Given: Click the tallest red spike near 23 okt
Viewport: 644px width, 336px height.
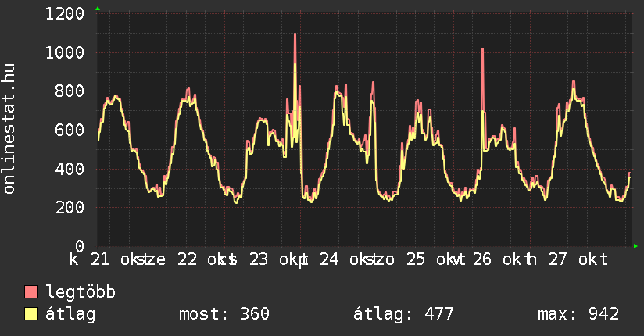Looking at the screenshot, I should [x=295, y=36].
